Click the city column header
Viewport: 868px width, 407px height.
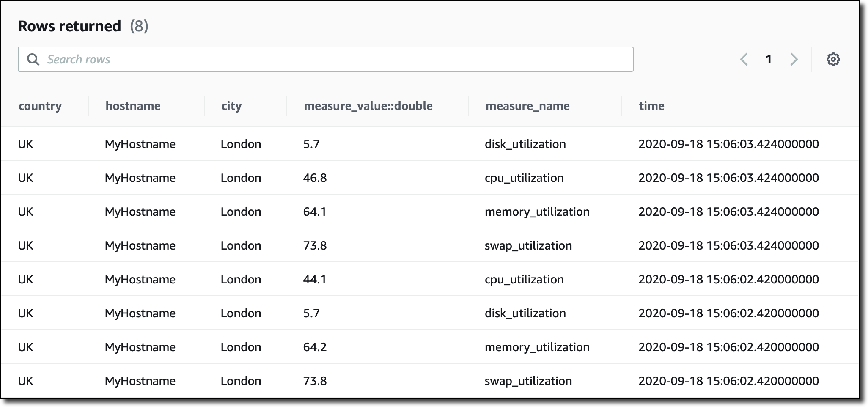231,106
